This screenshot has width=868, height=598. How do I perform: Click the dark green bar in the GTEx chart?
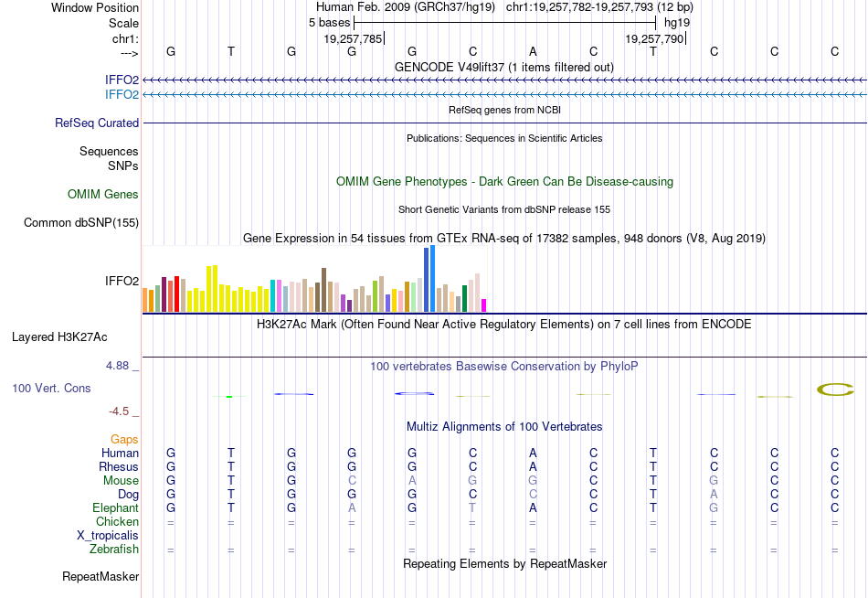[x=464, y=299]
